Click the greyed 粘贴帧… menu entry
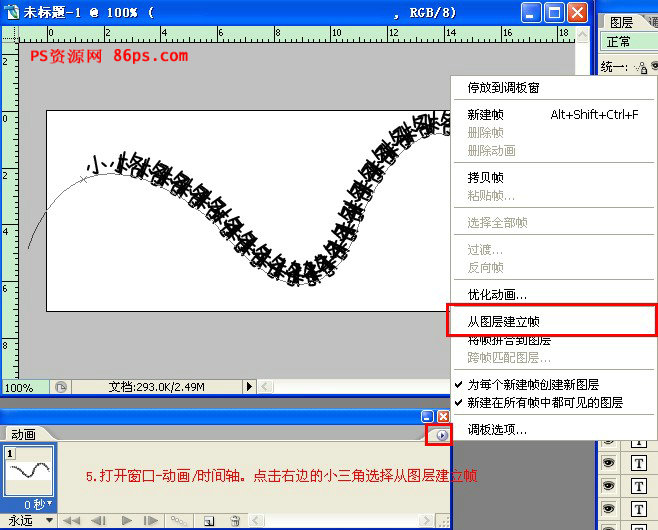Image resolution: width=658 pixels, height=530 pixels. [x=554, y=196]
